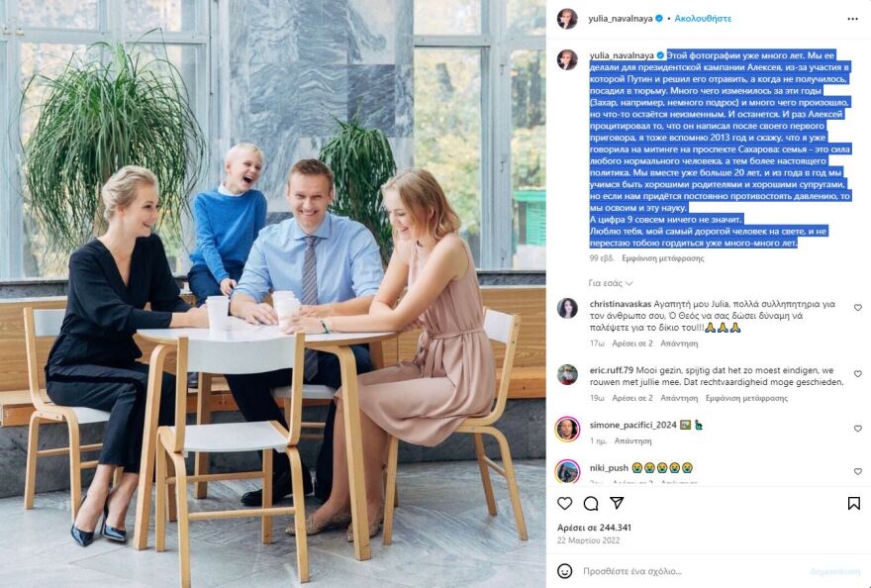Open the three-dot more options menu
This screenshot has width=871, height=588.
[x=852, y=19]
